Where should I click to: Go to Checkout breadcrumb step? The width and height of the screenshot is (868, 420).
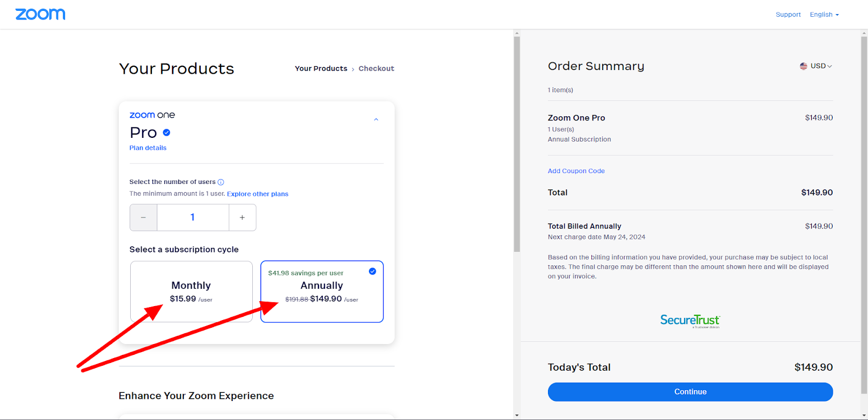click(376, 68)
